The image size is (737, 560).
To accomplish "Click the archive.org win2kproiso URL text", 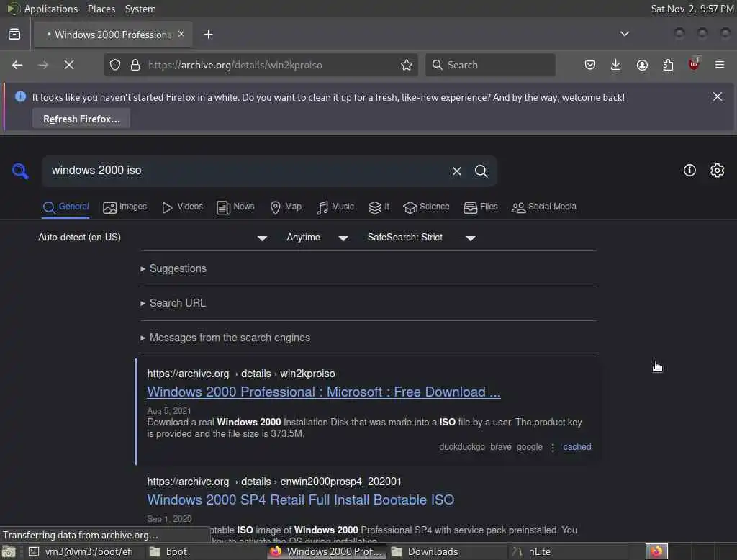I will [x=241, y=374].
